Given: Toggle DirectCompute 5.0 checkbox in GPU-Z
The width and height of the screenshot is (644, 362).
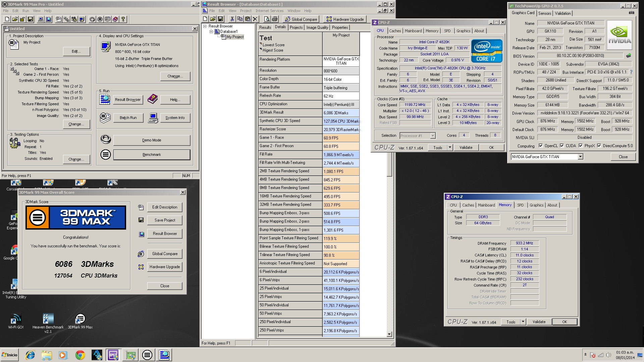Looking at the screenshot, I should tap(599, 145).
